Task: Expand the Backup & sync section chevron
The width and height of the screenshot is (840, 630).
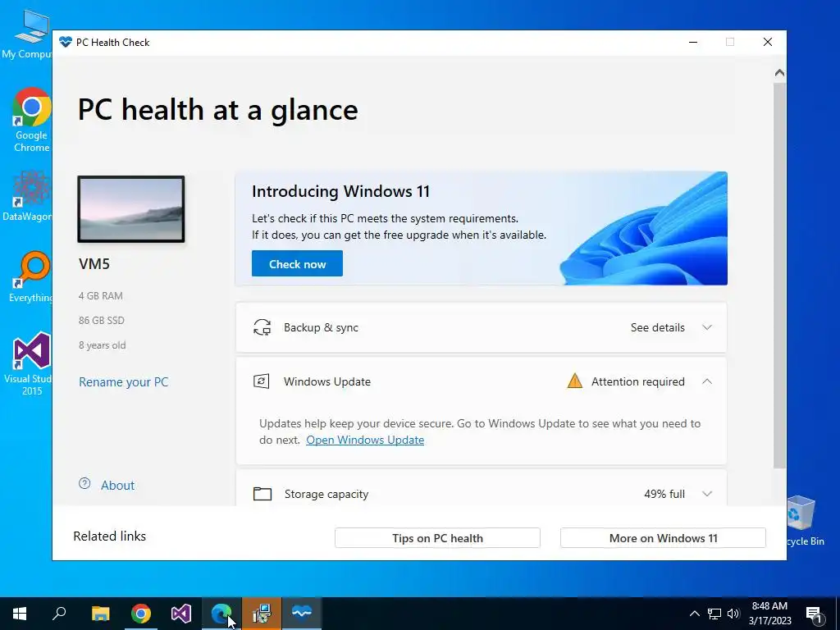Action: pos(707,327)
